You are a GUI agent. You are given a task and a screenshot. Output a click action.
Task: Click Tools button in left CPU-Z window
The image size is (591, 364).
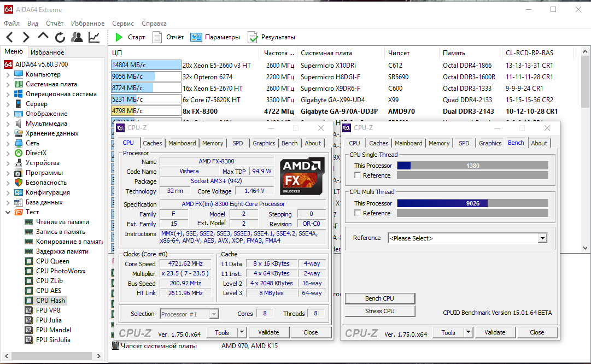222,332
